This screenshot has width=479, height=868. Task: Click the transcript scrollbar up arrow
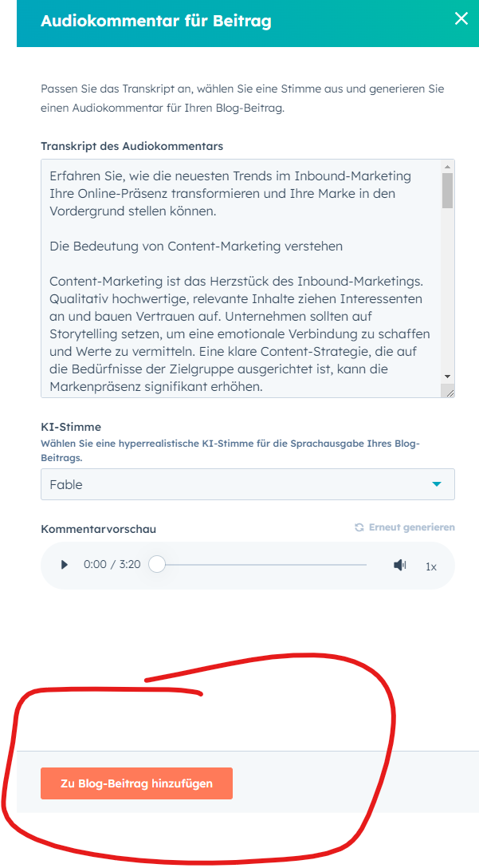click(x=447, y=166)
